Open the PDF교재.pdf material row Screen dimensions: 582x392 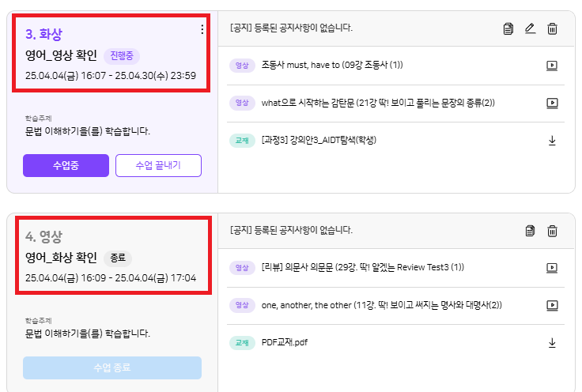click(283, 343)
